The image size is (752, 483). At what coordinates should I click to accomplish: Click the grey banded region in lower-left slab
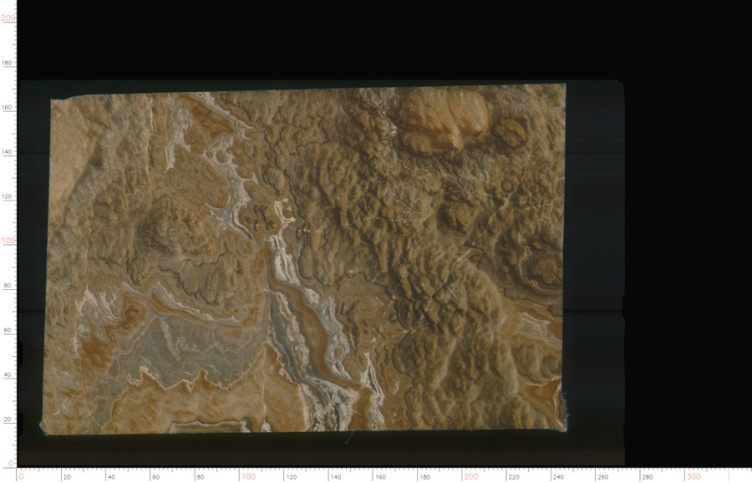pos(192,343)
